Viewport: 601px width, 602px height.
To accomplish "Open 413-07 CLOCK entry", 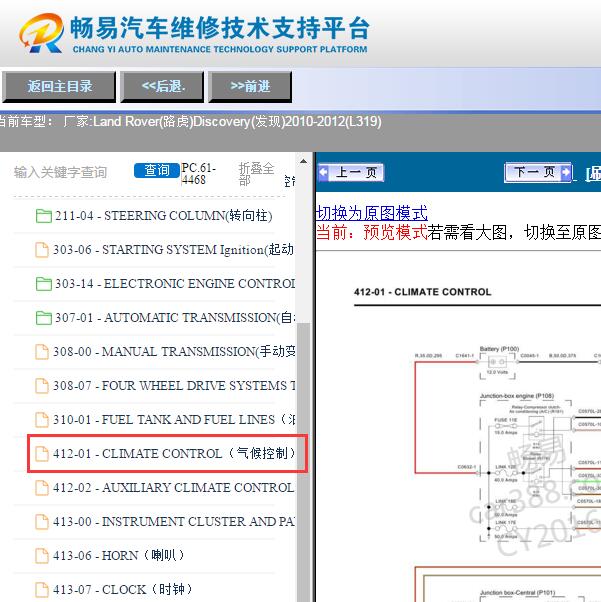I will tap(123, 589).
